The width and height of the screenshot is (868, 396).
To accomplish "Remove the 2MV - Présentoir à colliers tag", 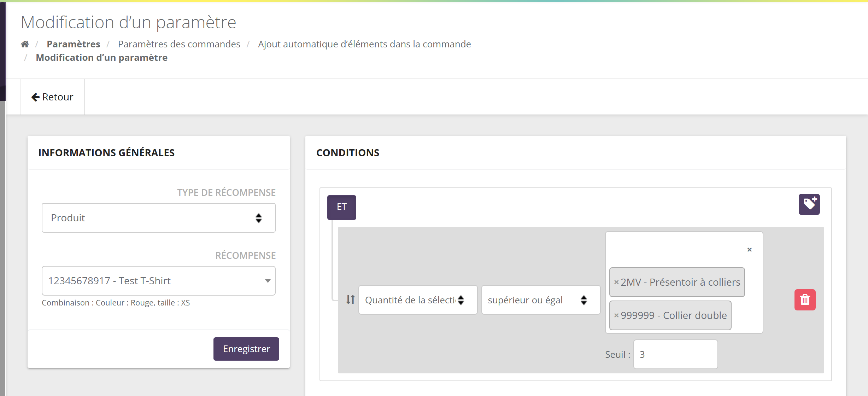I will (616, 282).
